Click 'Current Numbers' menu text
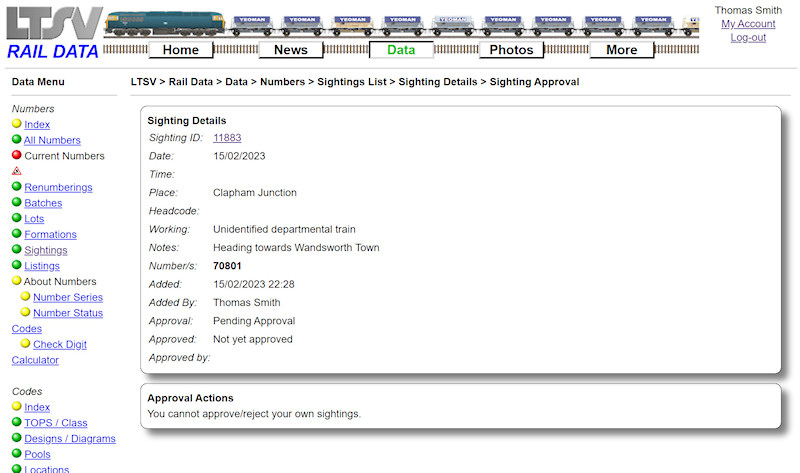This screenshot has height=473, width=800. point(64,156)
